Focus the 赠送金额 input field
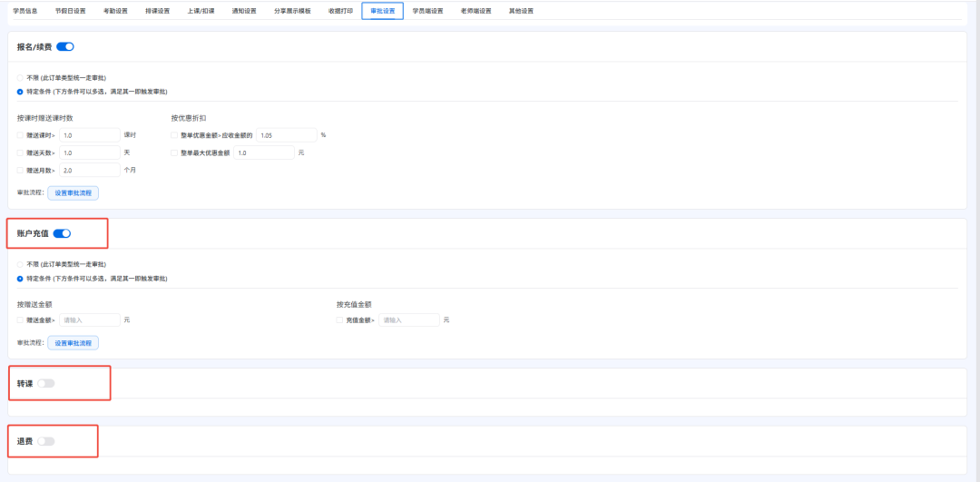This screenshot has height=482, width=980. 90,320
